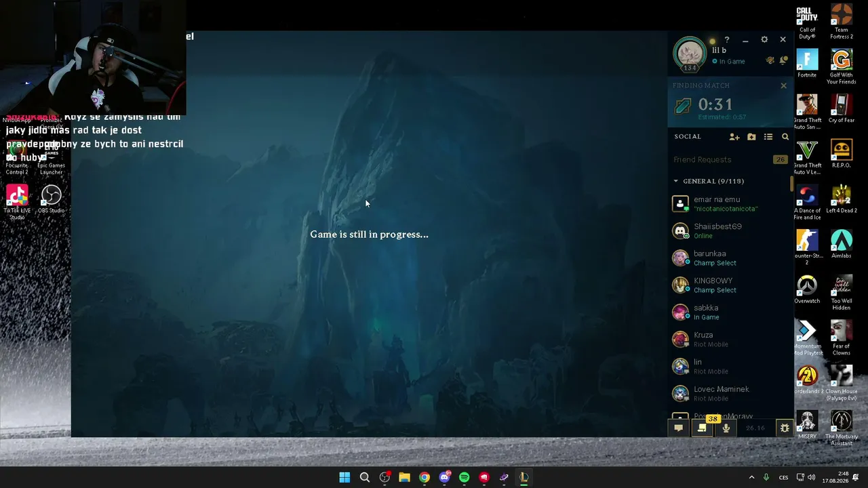868x488 pixels.
Task: Open File Explorer from taskbar
Action: 404,477
